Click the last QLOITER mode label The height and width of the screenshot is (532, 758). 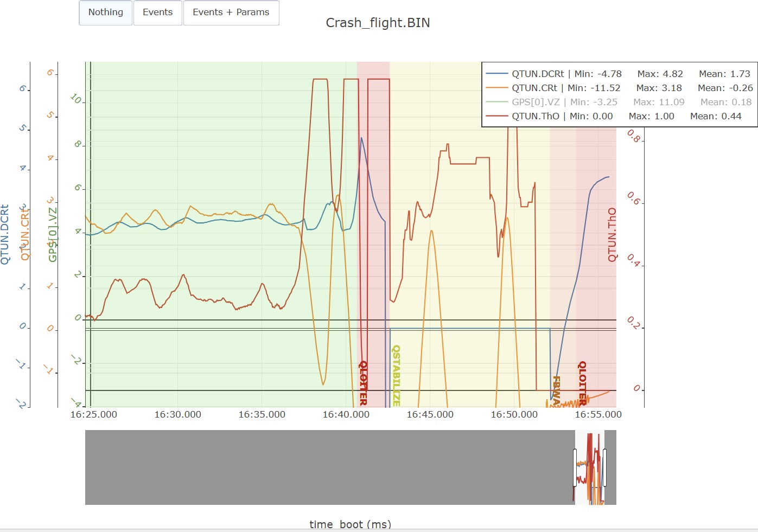click(582, 383)
